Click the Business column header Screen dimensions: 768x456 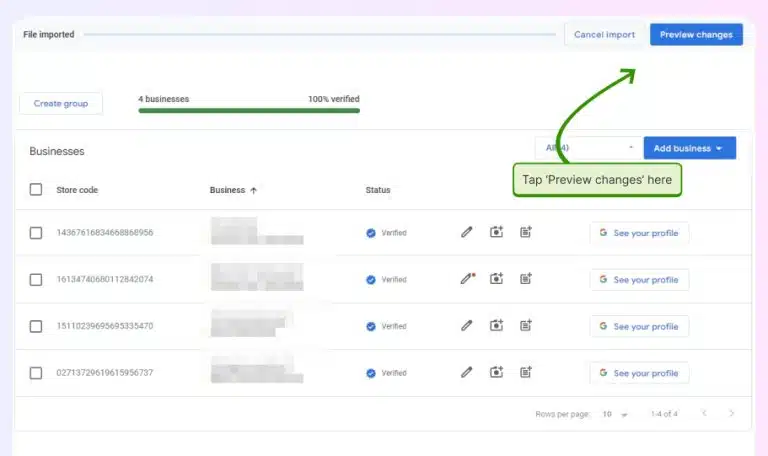pyautogui.click(x=227, y=190)
